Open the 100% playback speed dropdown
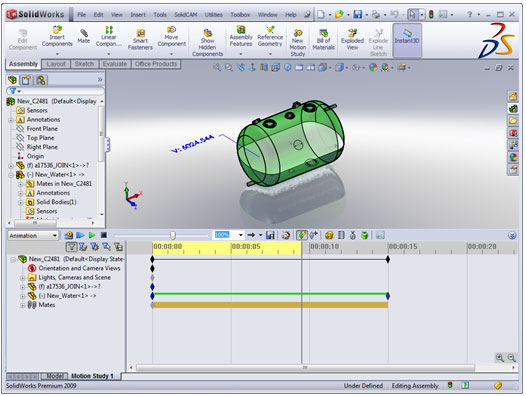The height and width of the screenshot is (396, 526). point(241,235)
